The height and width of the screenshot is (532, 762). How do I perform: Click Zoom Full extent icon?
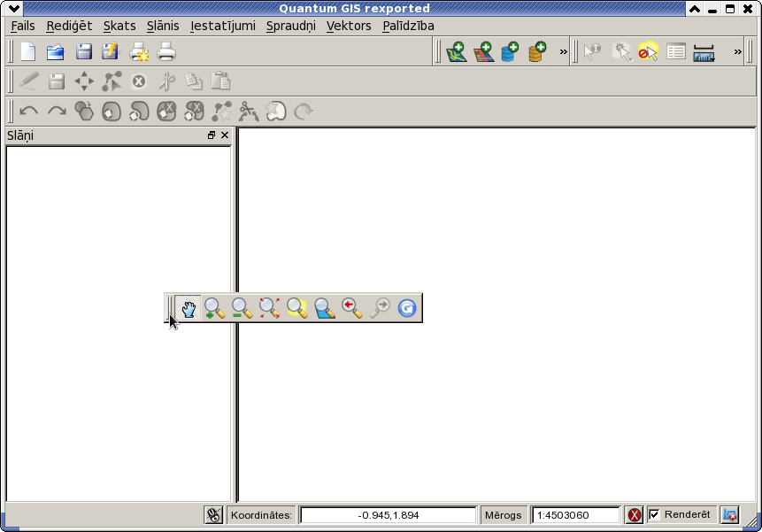point(269,308)
